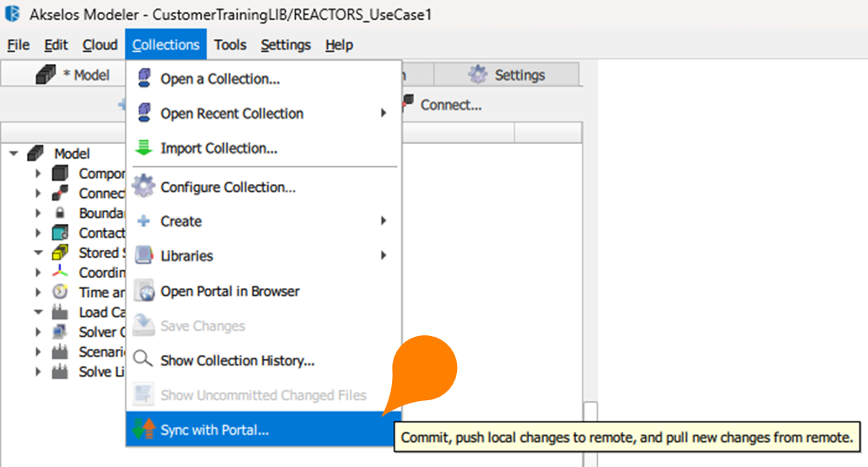Click the Create submenu arrow
Viewport: 868px width, 467px height.
click(x=383, y=220)
